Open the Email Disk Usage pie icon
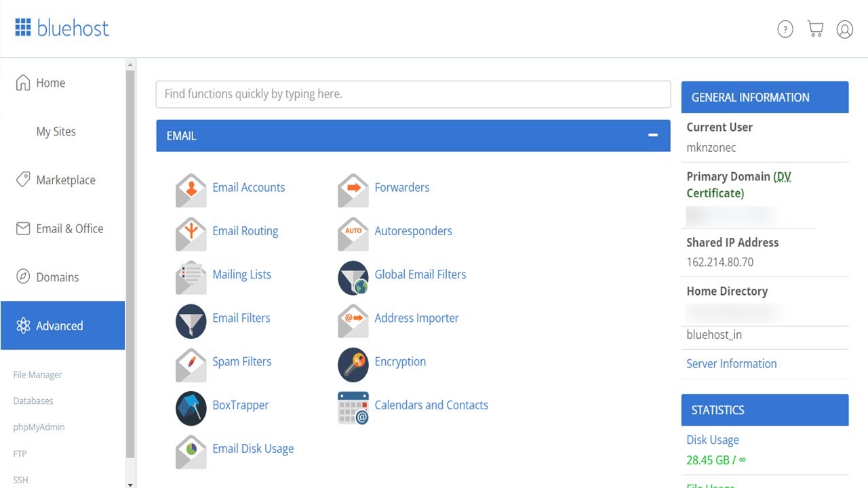Viewport: 868px width, 488px height. (x=191, y=451)
